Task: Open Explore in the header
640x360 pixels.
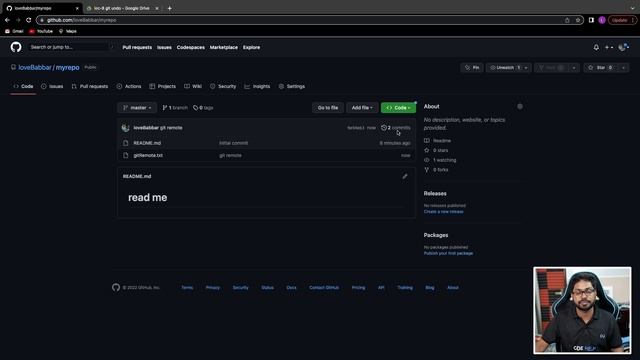Action: pyautogui.click(x=251, y=47)
